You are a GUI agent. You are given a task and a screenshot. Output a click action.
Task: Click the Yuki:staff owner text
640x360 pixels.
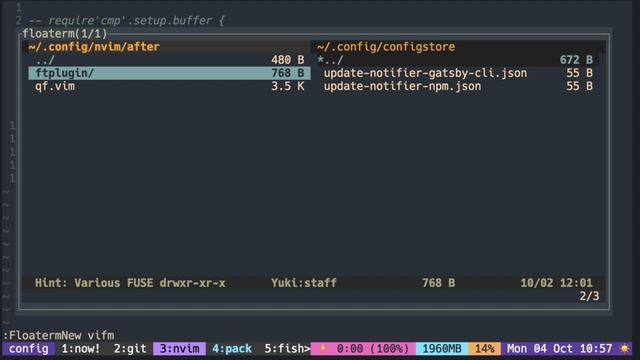pyautogui.click(x=304, y=283)
